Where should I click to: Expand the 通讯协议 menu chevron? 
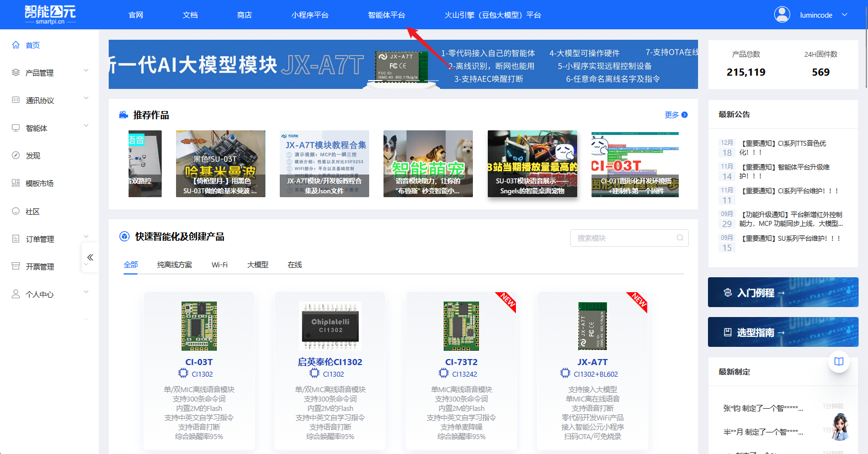coord(86,98)
